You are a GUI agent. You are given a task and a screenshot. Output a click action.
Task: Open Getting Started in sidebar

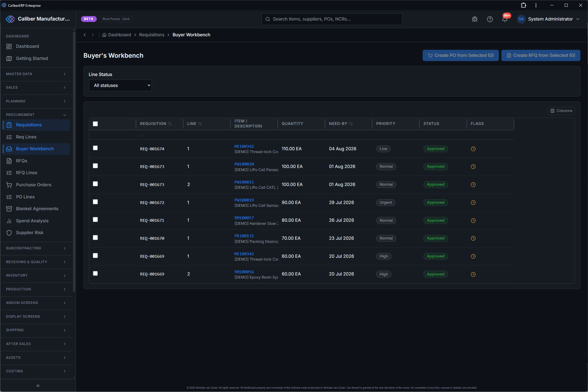(37, 59)
